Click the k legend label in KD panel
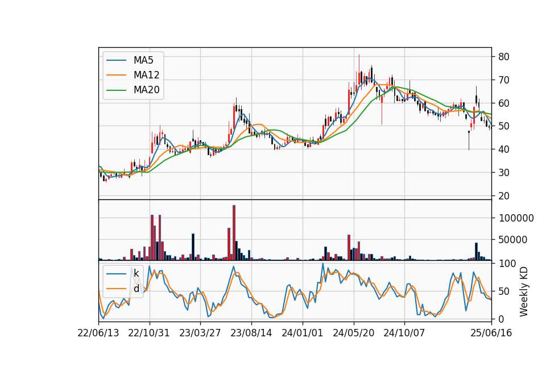546x392 pixels. tap(136, 273)
